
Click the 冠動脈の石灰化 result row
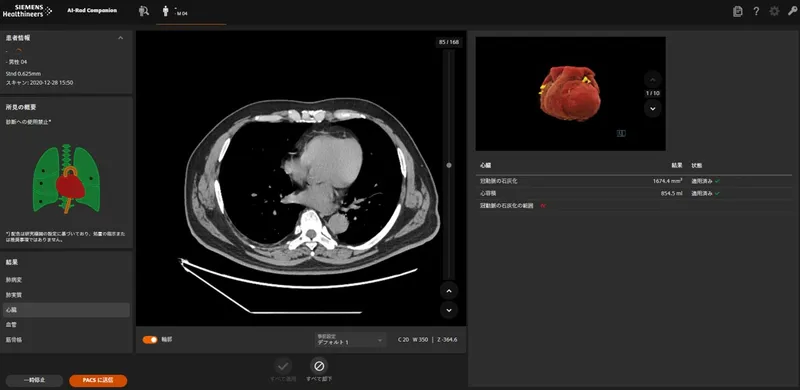pyautogui.click(x=634, y=181)
